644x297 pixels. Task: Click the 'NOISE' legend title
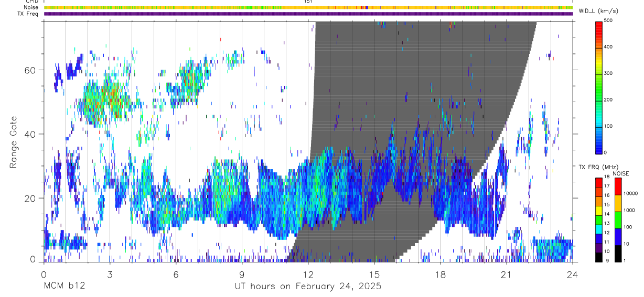coord(620,173)
